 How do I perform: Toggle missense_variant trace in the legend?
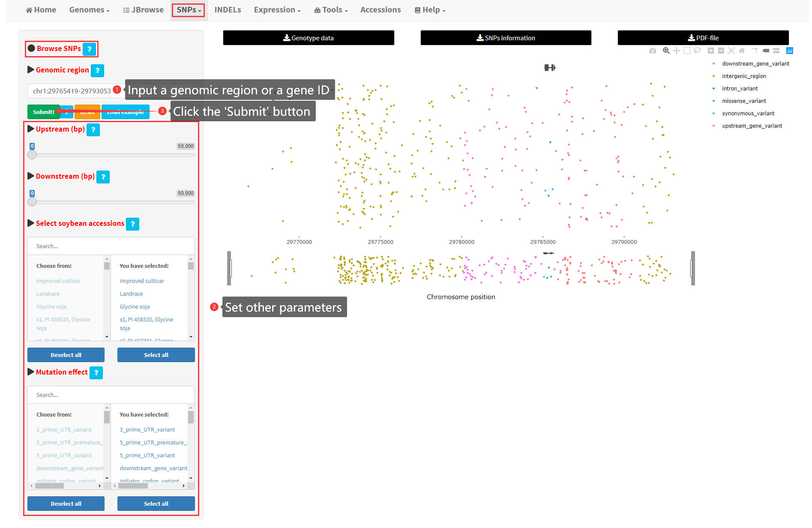[744, 101]
